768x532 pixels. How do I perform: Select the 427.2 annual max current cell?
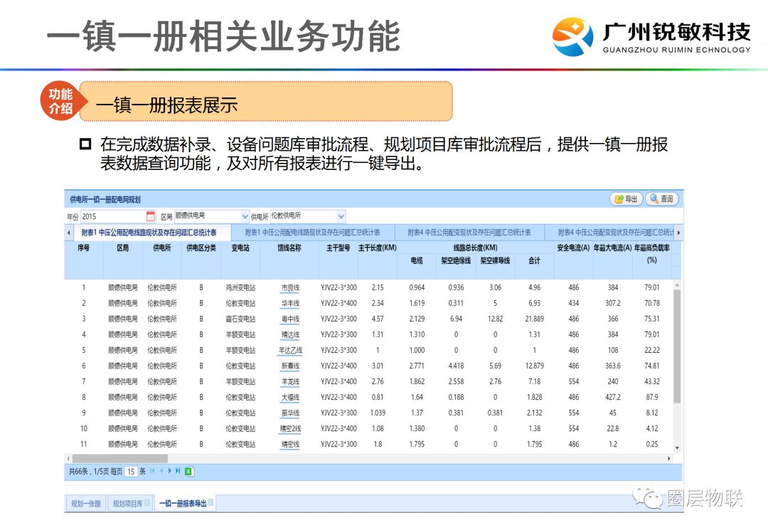(x=613, y=398)
